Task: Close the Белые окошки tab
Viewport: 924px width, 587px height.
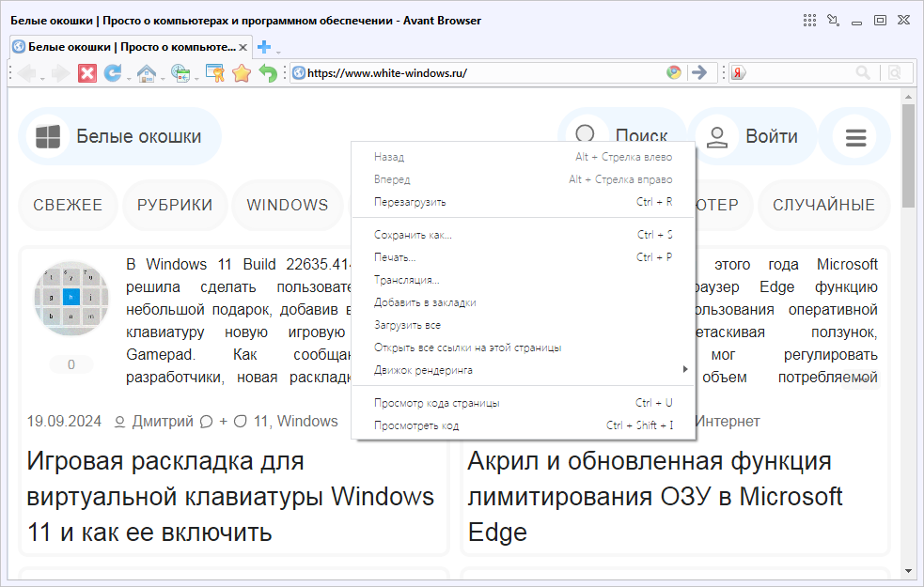Action: coord(243,47)
